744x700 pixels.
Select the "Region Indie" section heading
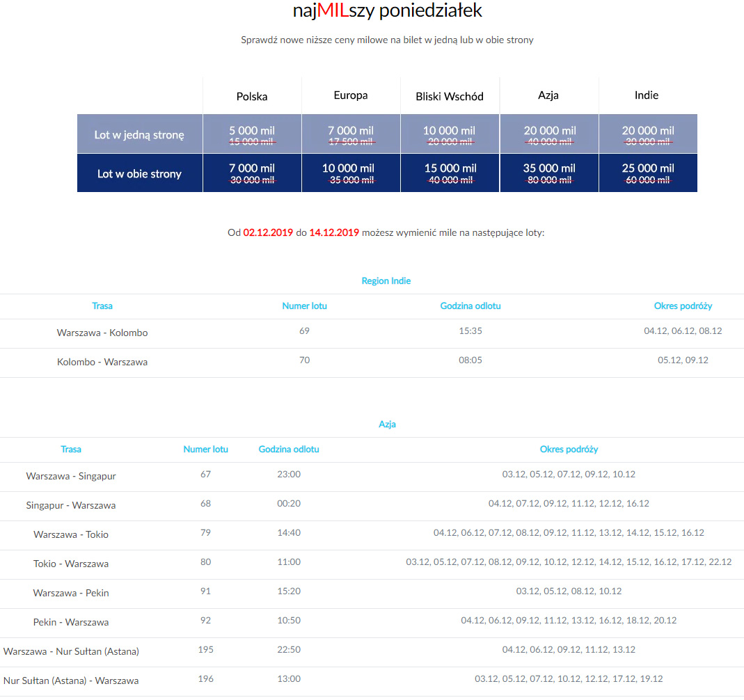[x=386, y=280]
